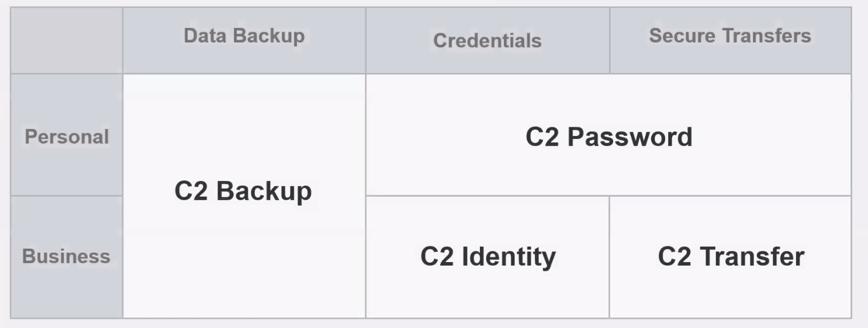Click the Credentials column header

pyautogui.click(x=487, y=40)
